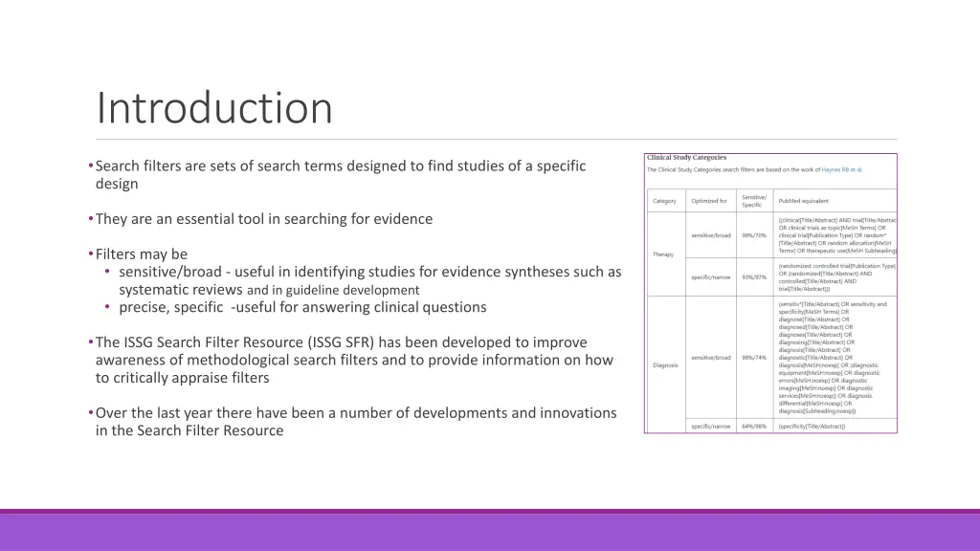Screen dimensions: 980x551
Task: Open the Haynes RB et al link
Action: click(x=841, y=170)
